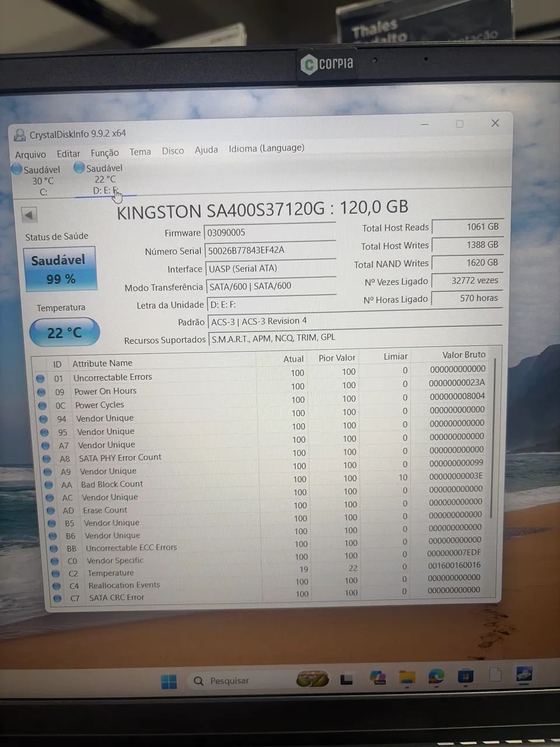Click the Interface field UASP (Serial ATA)

[x=271, y=268]
